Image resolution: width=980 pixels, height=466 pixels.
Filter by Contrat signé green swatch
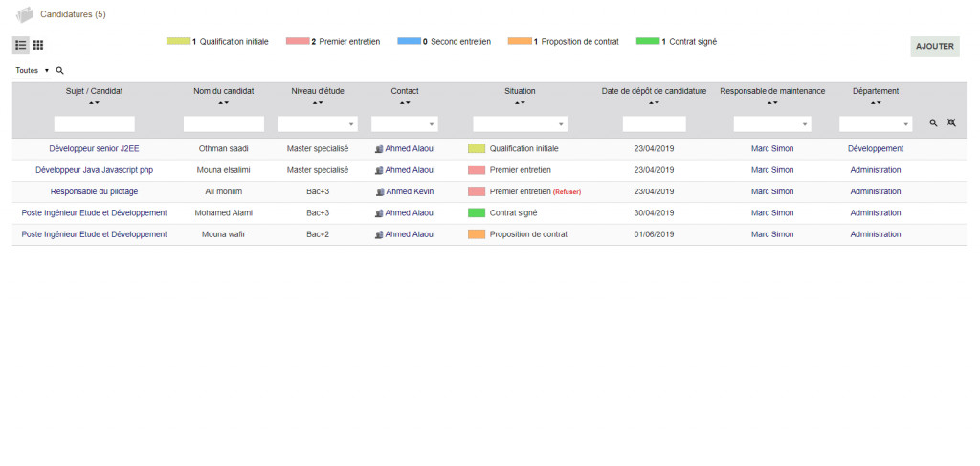[x=648, y=42]
